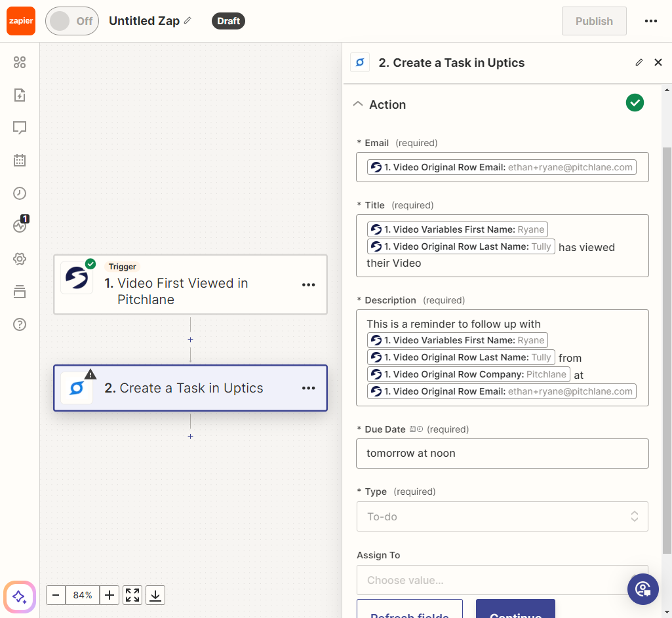This screenshot has height=618, width=672.
Task: Open the Uptics step three-dot menu
Action: point(309,388)
